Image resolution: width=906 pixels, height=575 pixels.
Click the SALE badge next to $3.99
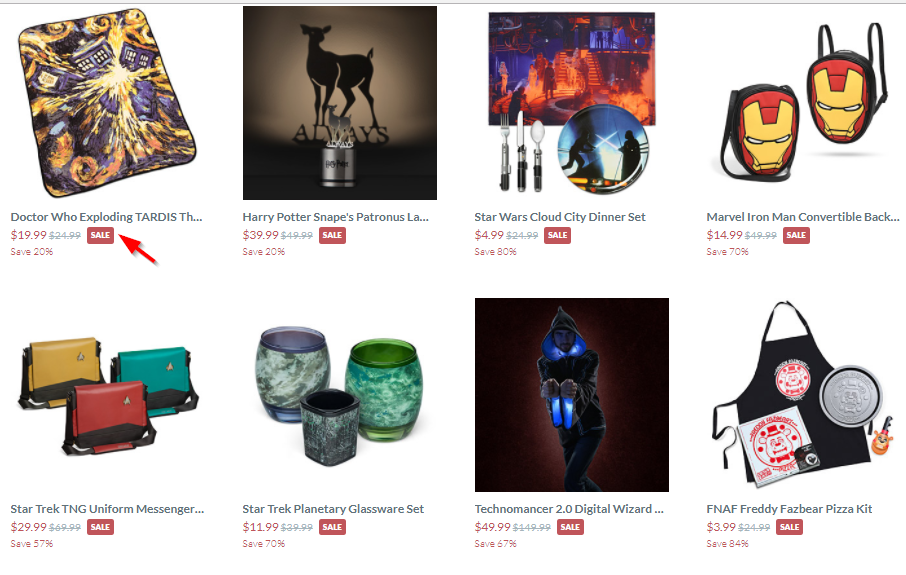[x=789, y=527]
